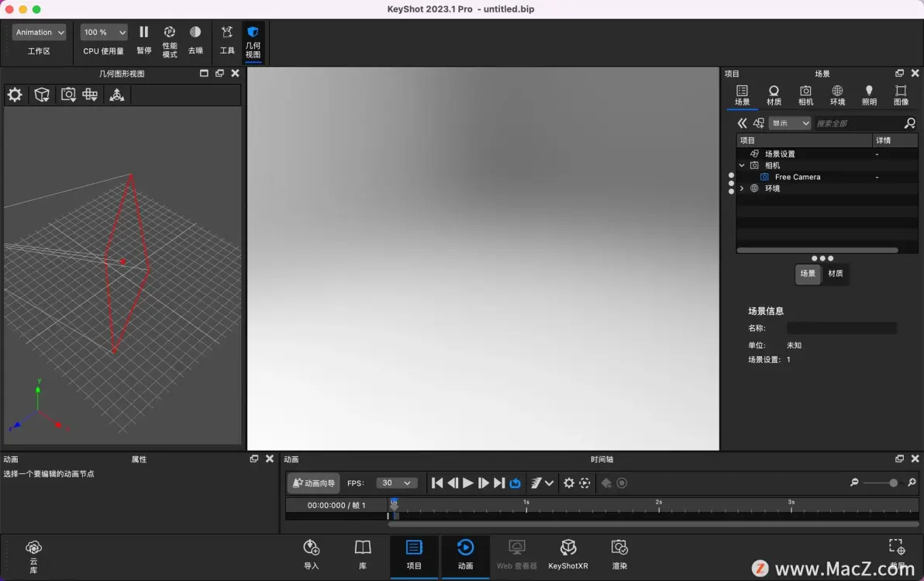The image size is (924, 581).
Task: Open the Animation workspace dropdown
Action: [39, 33]
